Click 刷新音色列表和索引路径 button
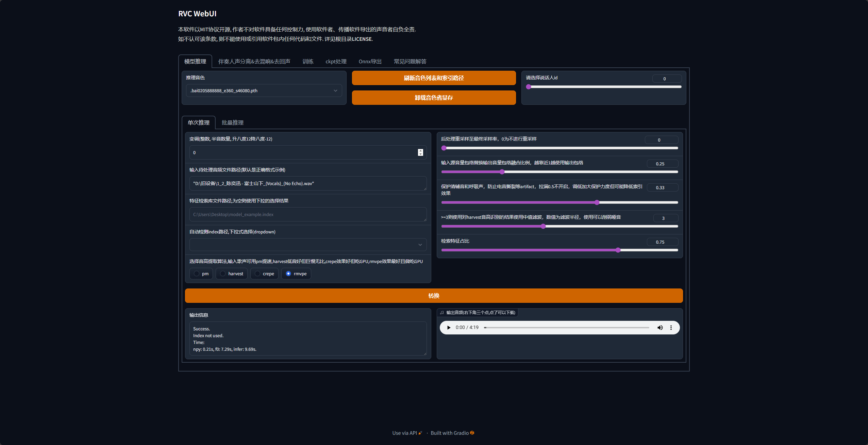868x445 pixels. pyautogui.click(x=434, y=78)
